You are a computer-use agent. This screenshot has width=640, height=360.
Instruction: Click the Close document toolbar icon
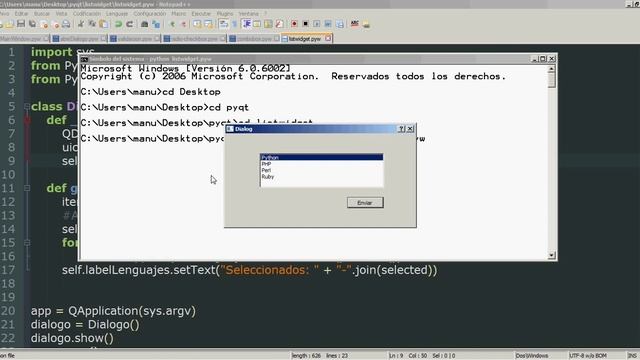point(44,24)
